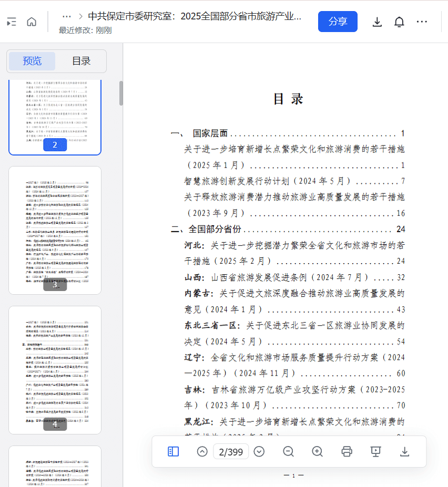
Task: Open the notifications bell
Action: [x=399, y=22]
